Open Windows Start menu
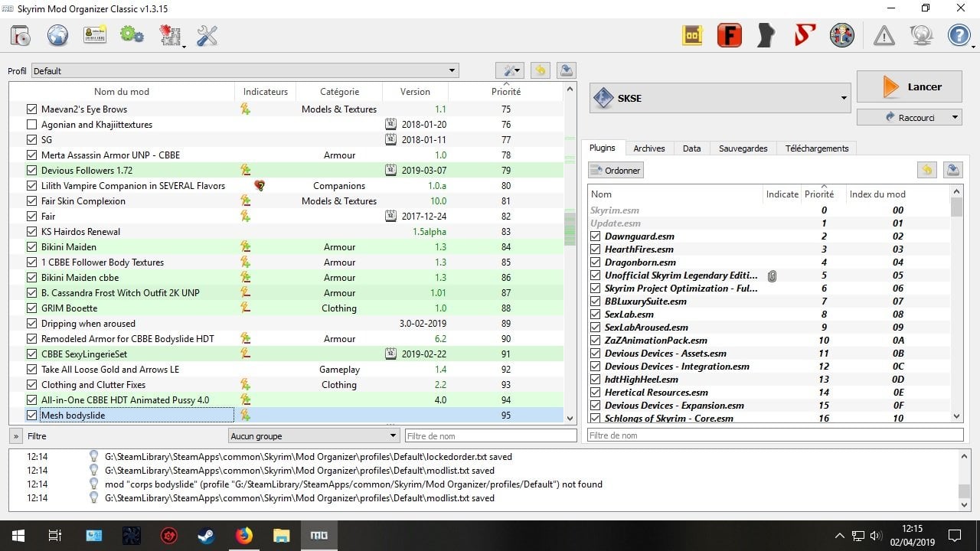980x551 pixels. coord(18,536)
